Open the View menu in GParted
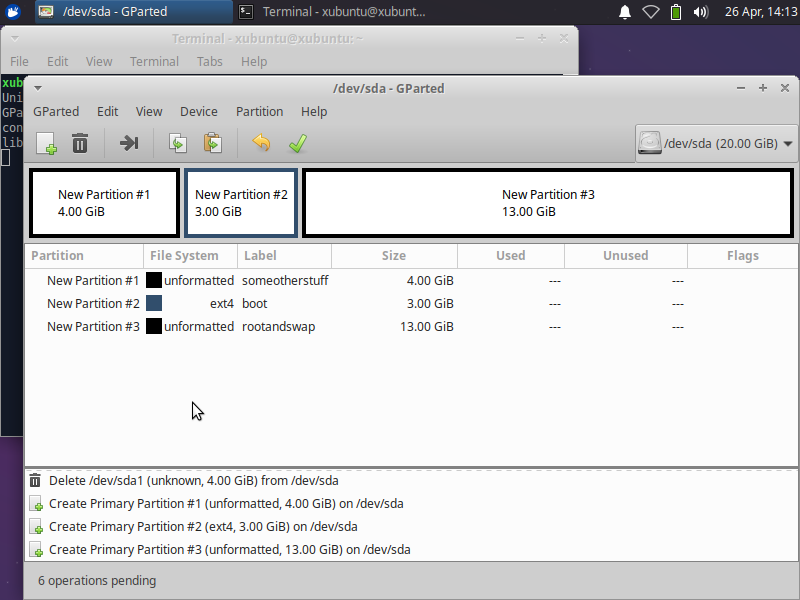800x600 pixels. 149,112
